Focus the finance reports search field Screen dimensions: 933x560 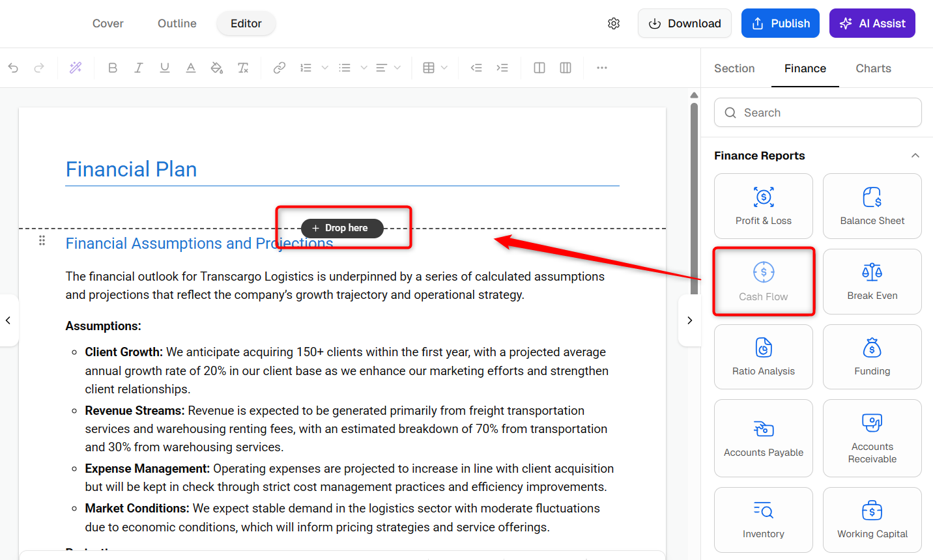818,113
